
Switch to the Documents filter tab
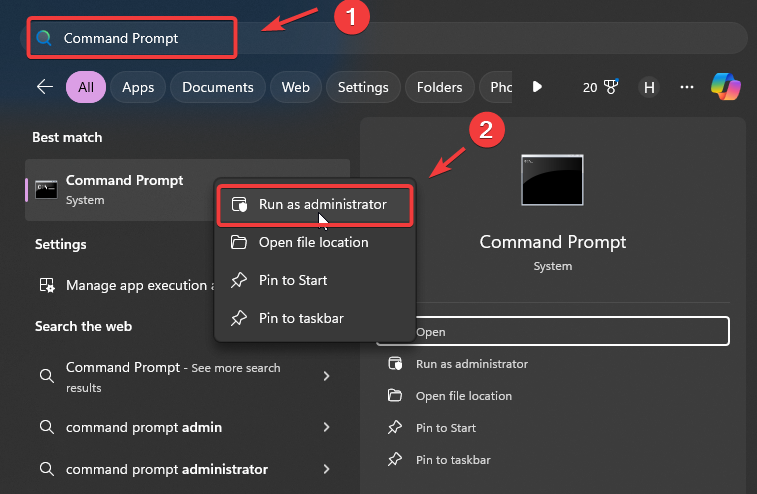coord(218,87)
